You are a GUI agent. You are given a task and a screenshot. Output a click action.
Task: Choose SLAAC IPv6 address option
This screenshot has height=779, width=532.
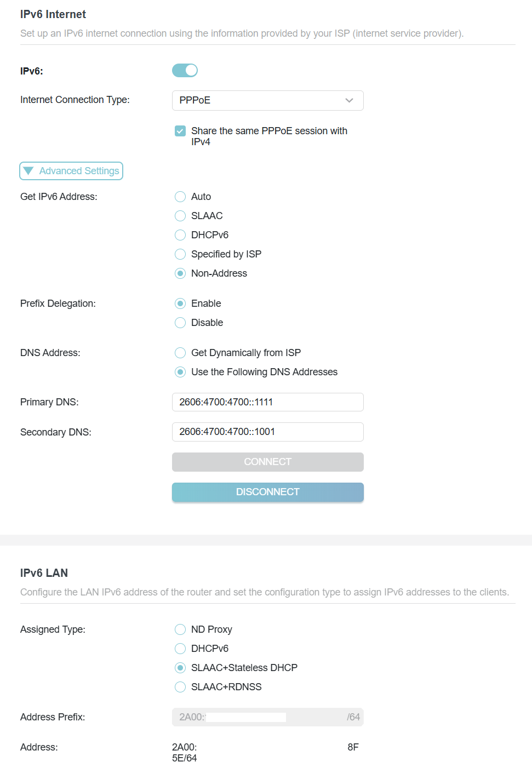point(180,216)
